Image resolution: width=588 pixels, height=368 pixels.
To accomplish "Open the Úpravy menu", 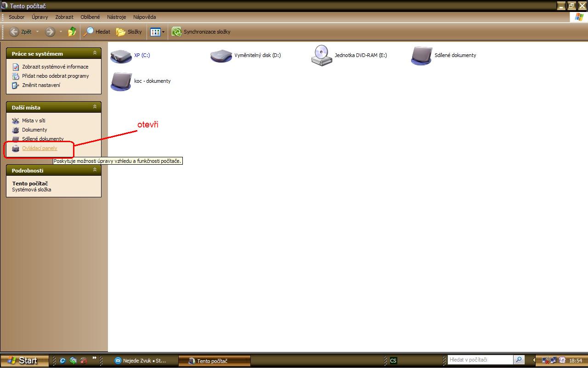I will pos(40,17).
